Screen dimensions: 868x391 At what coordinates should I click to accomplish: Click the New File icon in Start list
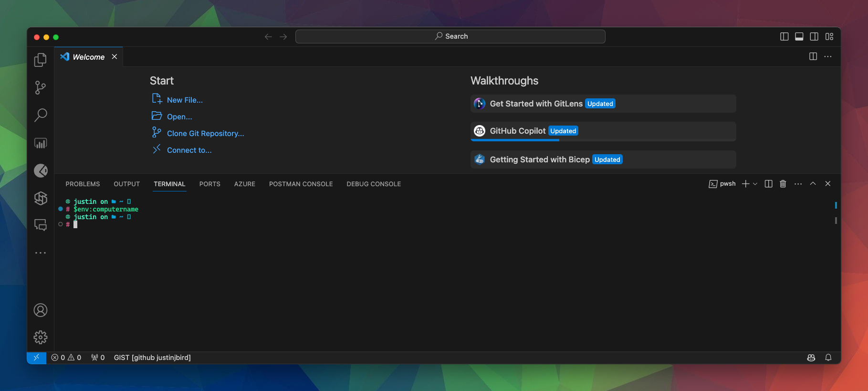pyautogui.click(x=157, y=99)
